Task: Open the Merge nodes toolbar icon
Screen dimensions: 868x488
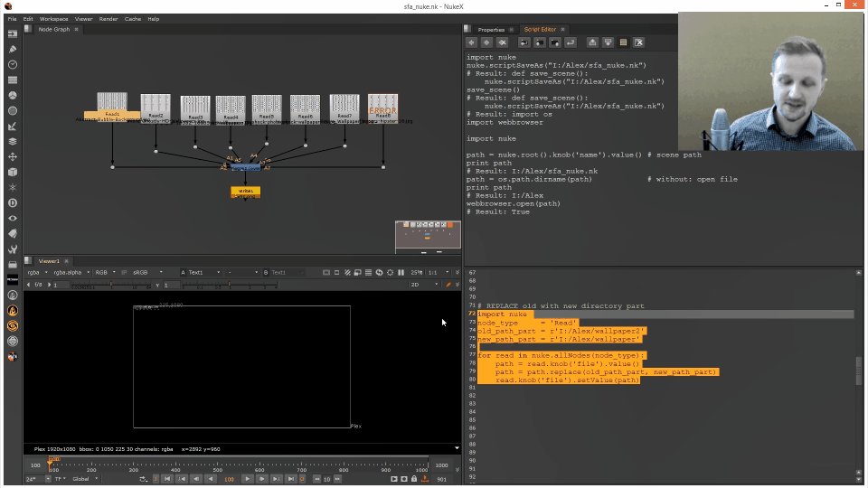Action: (x=12, y=142)
